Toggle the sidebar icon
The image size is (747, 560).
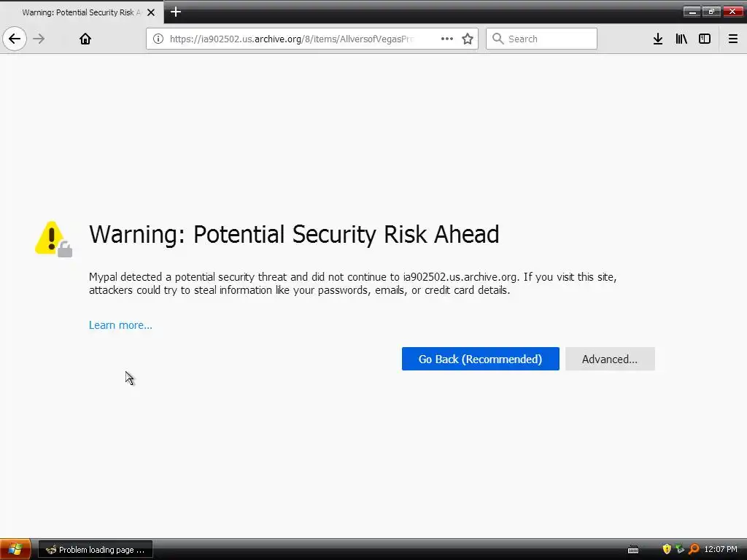(x=705, y=39)
